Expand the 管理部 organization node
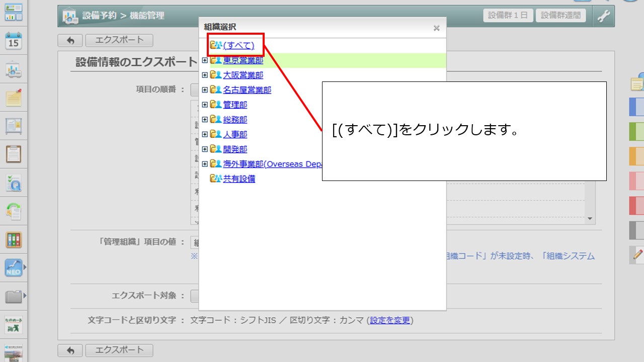Image resolution: width=644 pixels, height=362 pixels. point(205,105)
